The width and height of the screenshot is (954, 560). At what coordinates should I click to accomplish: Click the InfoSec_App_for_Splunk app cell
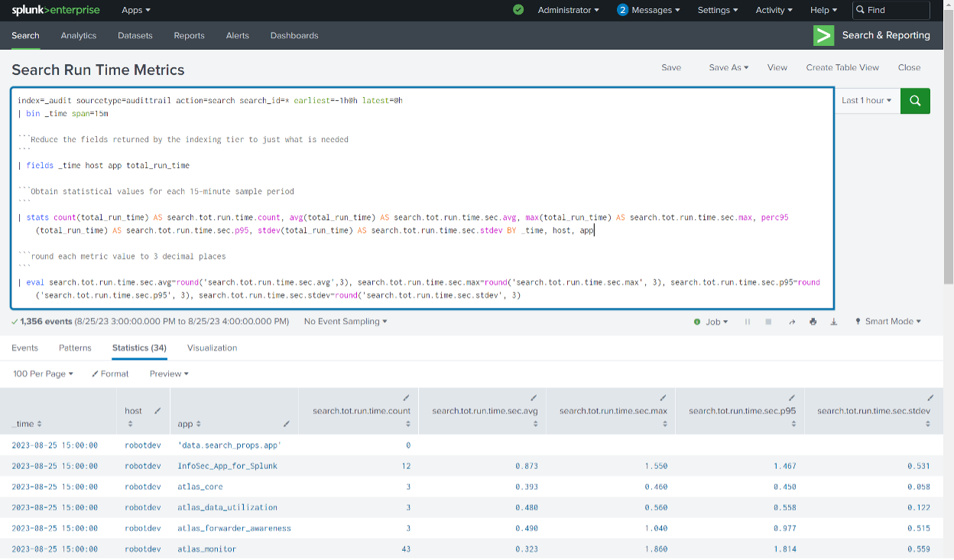click(227, 466)
